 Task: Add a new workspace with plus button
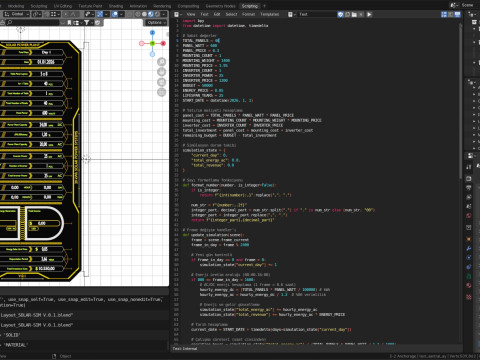tap(264, 6)
